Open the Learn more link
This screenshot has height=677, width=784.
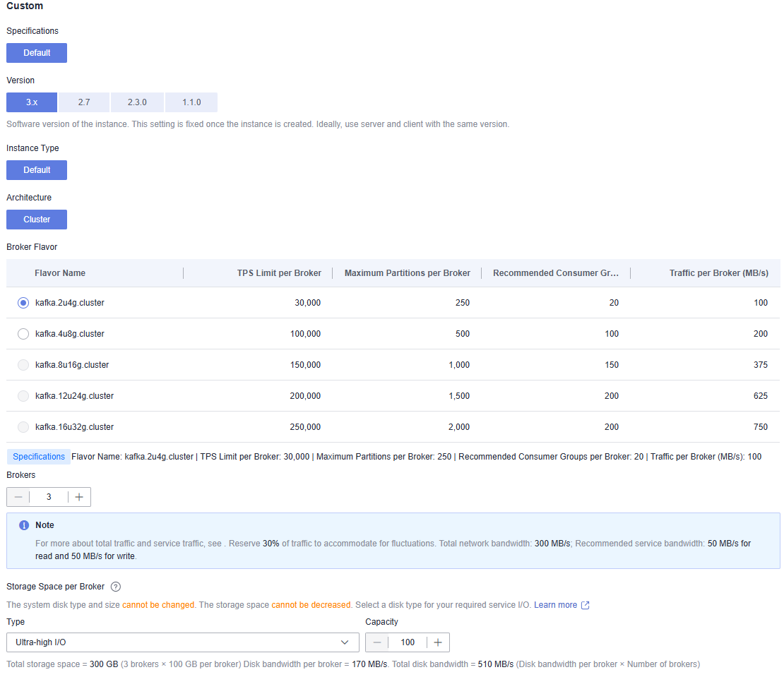[555, 605]
